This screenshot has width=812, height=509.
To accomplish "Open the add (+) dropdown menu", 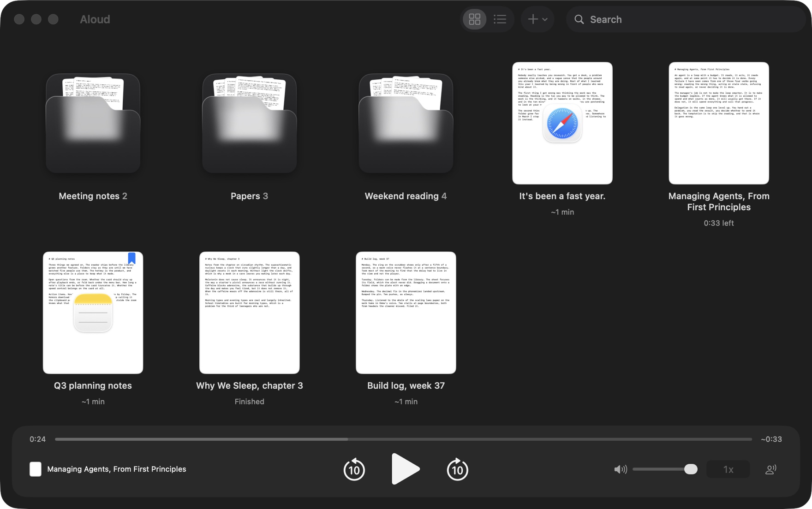I will (537, 19).
